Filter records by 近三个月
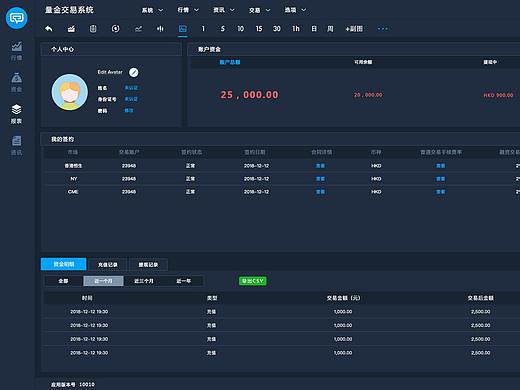The image size is (520, 390). [x=144, y=281]
